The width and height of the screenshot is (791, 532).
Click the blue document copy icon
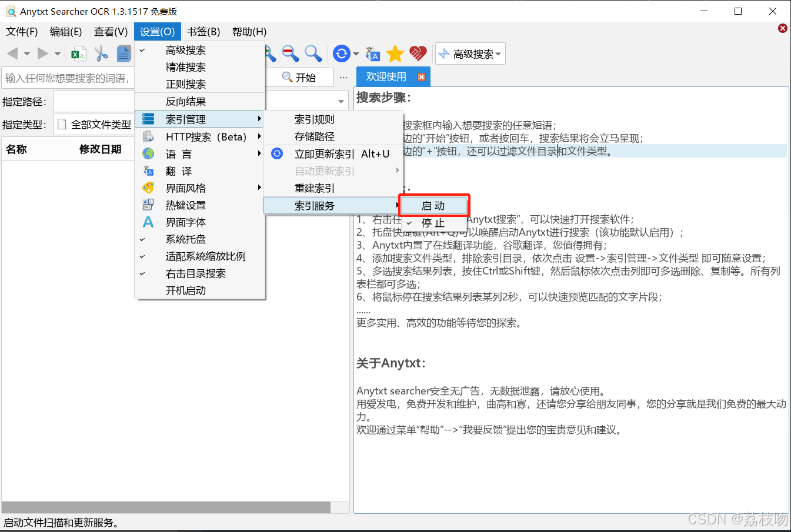tap(124, 54)
